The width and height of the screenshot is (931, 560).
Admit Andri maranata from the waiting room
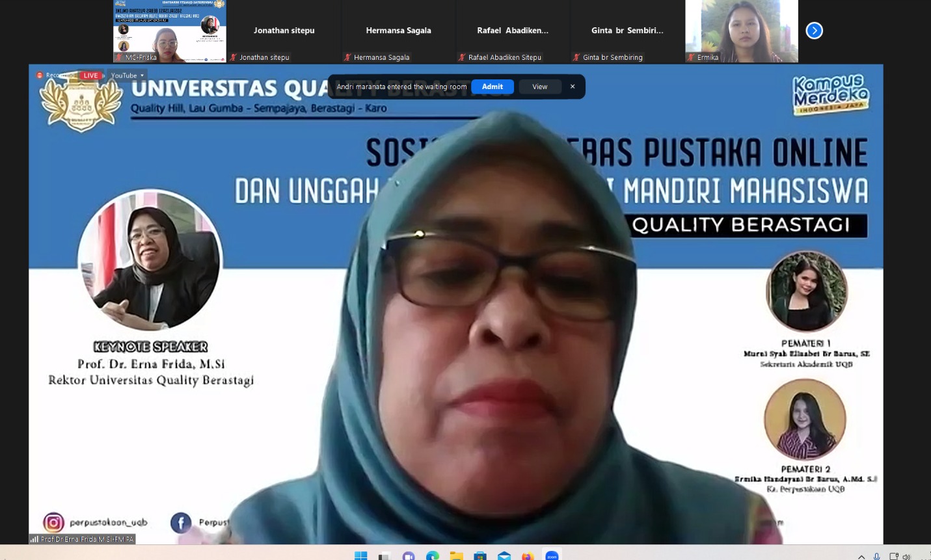tap(492, 87)
